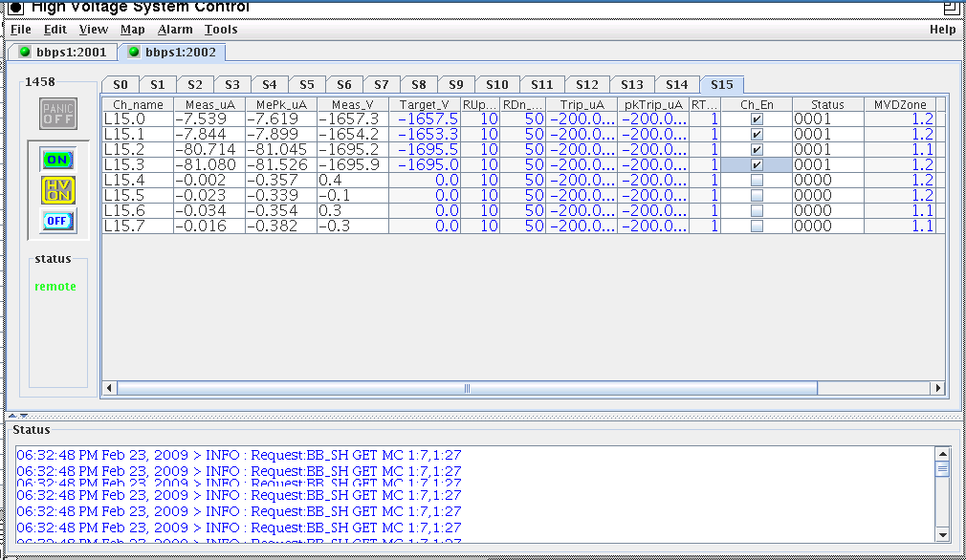
Task: Switch to slot tab S5
Action: click(x=307, y=85)
